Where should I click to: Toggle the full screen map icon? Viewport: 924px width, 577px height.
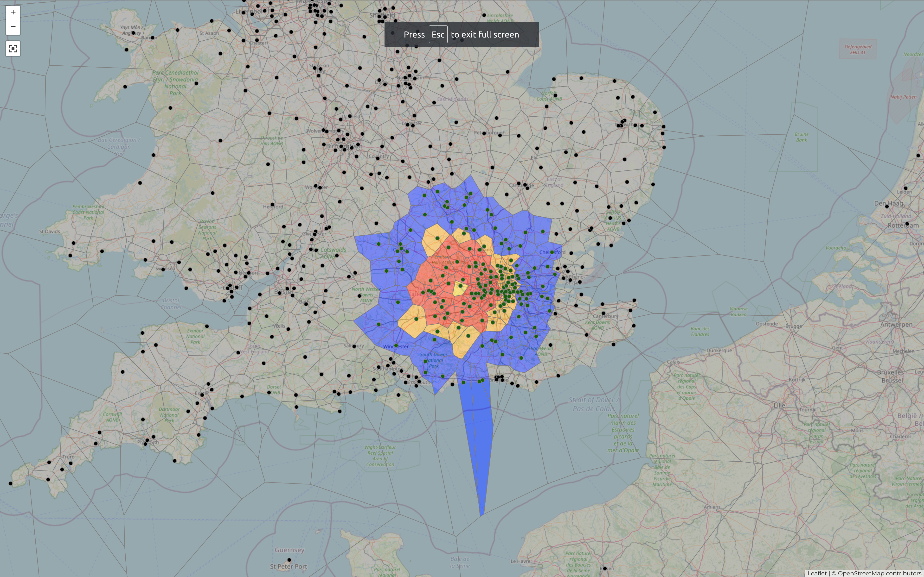pos(13,49)
